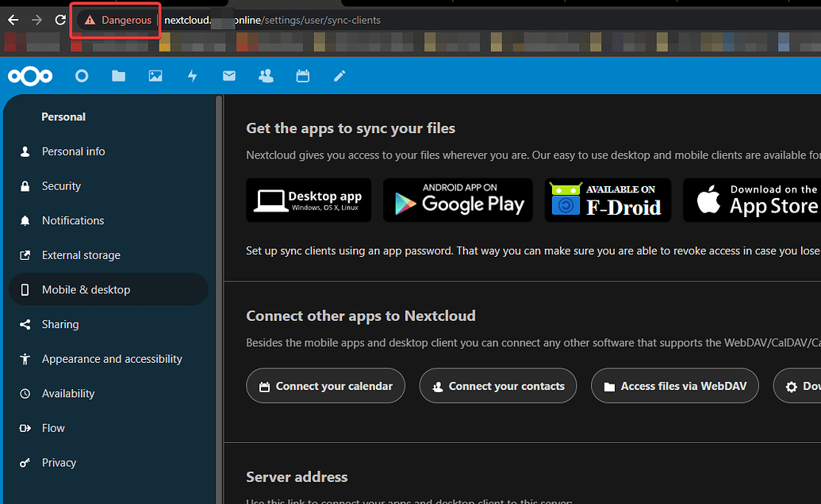
Task: Click the Personal section heading
Action: [x=63, y=117]
